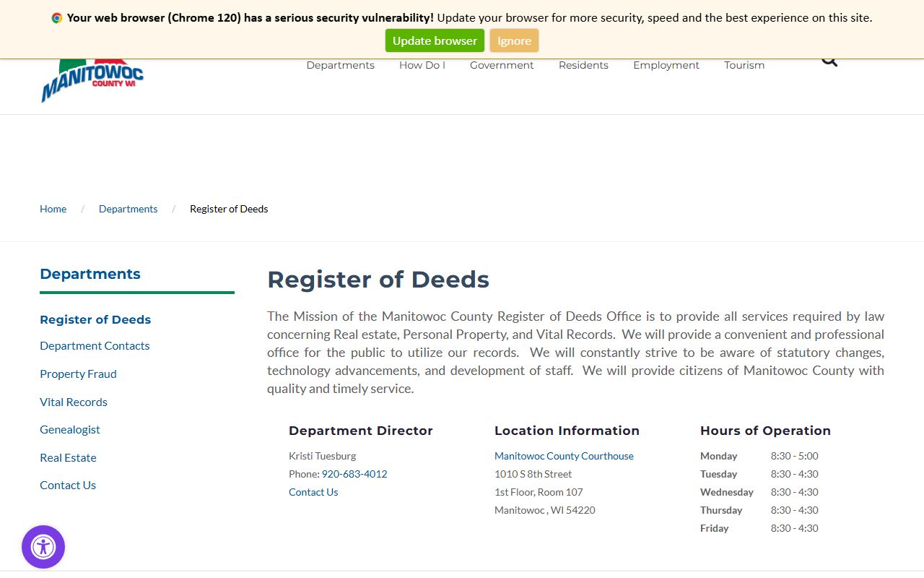Open the Government menu
Image resolution: width=924 pixels, height=578 pixels.
pyautogui.click(x=502, y=65)
